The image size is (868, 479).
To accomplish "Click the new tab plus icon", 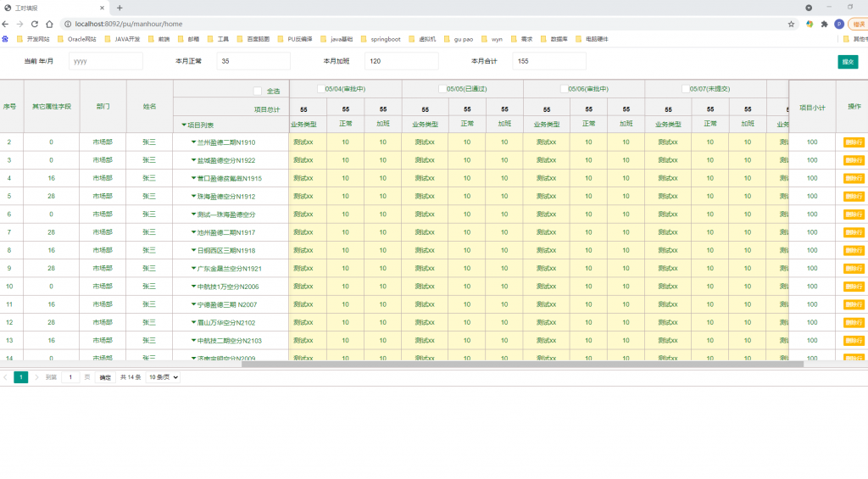I will pyautogui.click(x=120, y=8).
